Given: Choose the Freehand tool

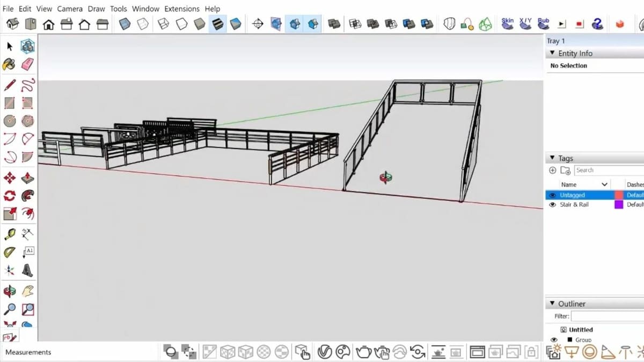Looking at the screenshot, I should pos(28,84).
